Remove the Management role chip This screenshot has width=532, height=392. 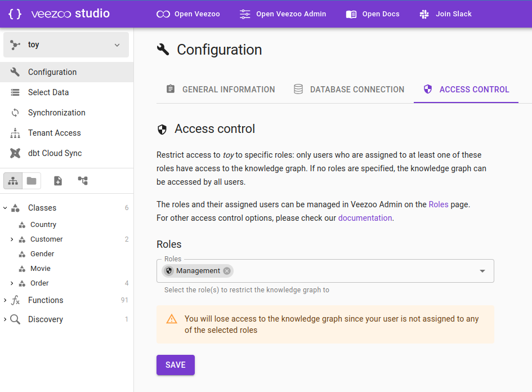(x=227, y=271)
